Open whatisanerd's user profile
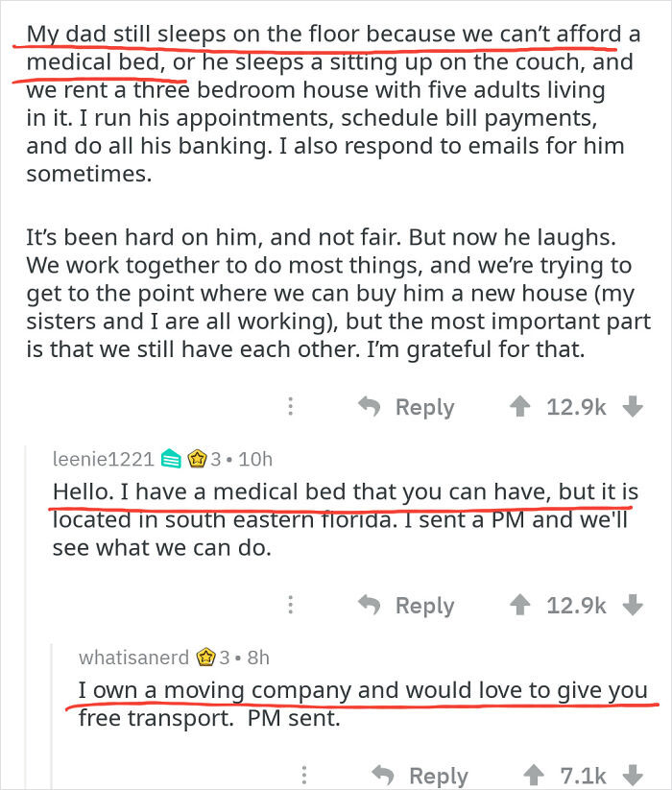 point(135,658)
